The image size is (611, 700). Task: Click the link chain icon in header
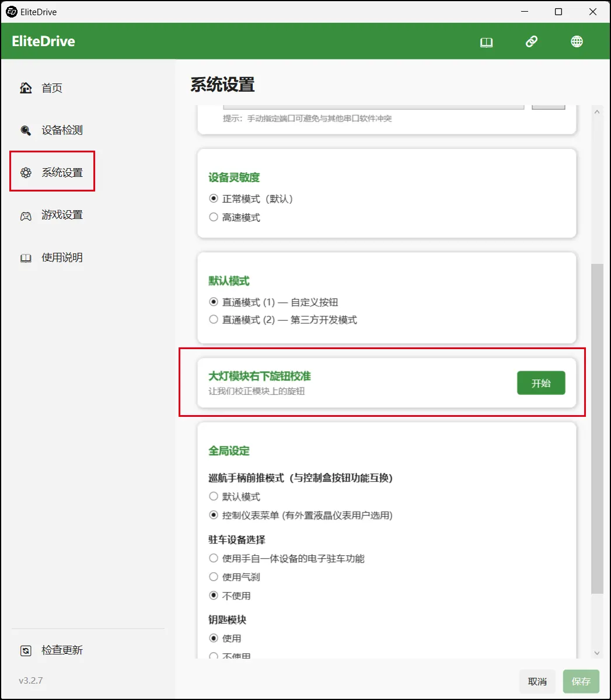pyautogui.click(x=531, y=41)
